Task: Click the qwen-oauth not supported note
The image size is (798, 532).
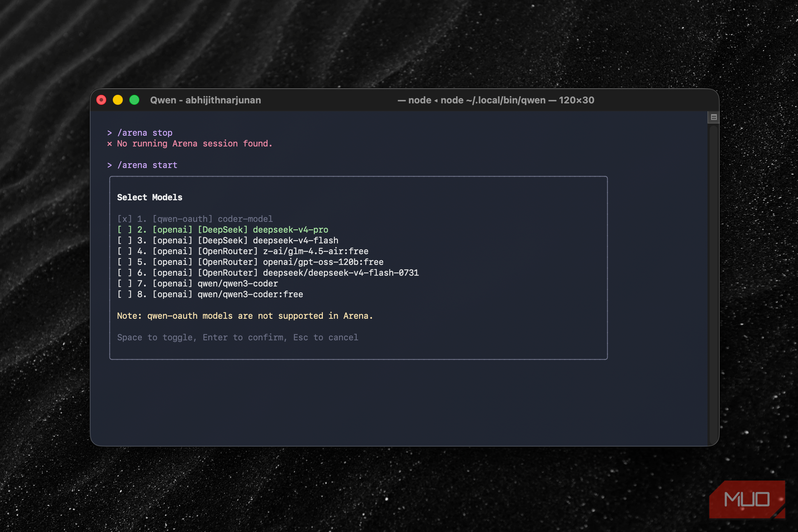Action: click(245, 316)
